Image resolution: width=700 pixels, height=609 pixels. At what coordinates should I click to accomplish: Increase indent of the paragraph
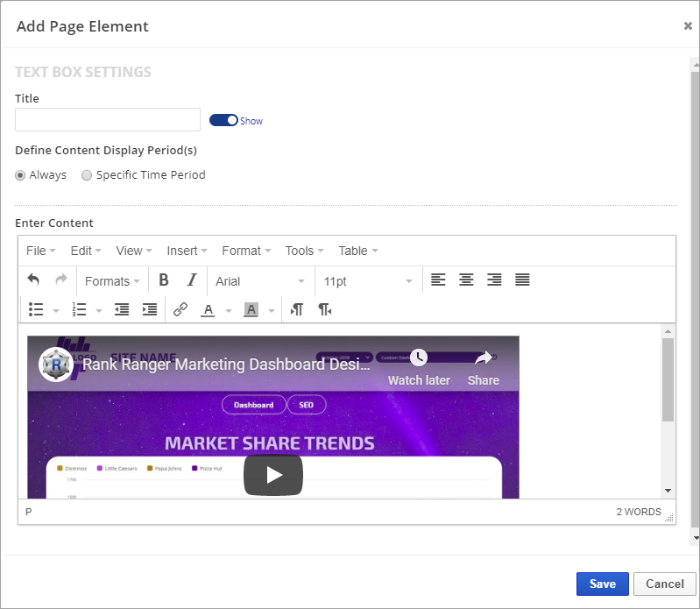point(150,309)
